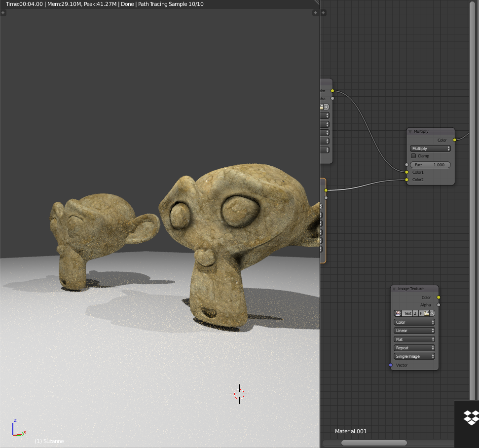Screen dimensions: 479x448
Task: Click the Alpha output socket of Image Texture node
Action: click(439, 305)
